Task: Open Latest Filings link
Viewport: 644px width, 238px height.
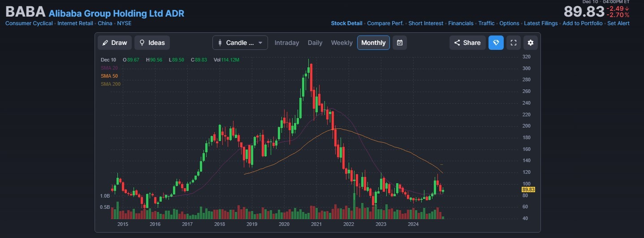Action: click(x=541, y=23)
